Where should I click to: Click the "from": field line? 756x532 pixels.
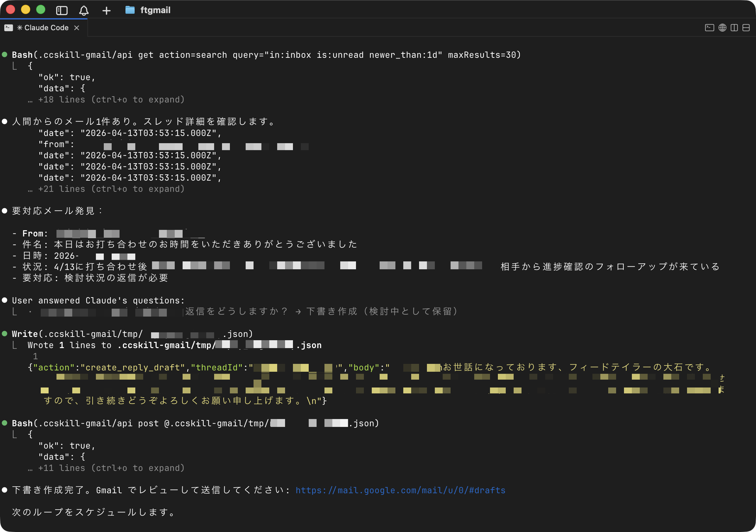173,144
